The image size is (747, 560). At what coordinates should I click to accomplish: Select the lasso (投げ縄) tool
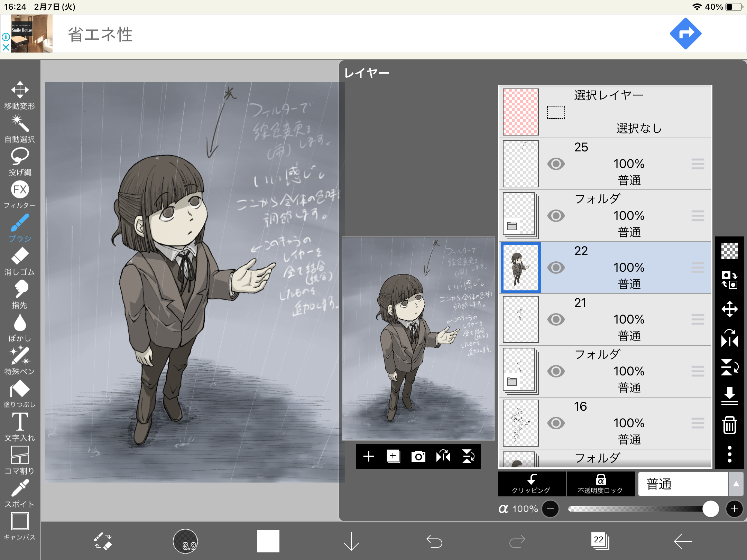(x=20, y=157)
